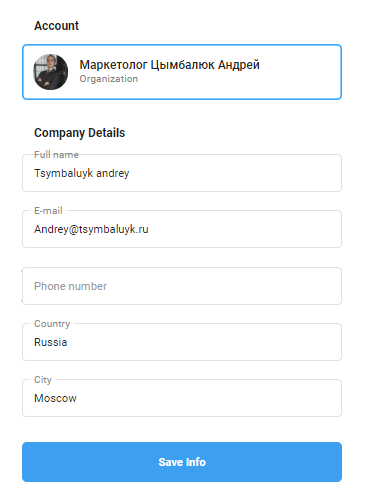Click the blue Save Info button
The image size is (365, 503).
tap(182, 462)
